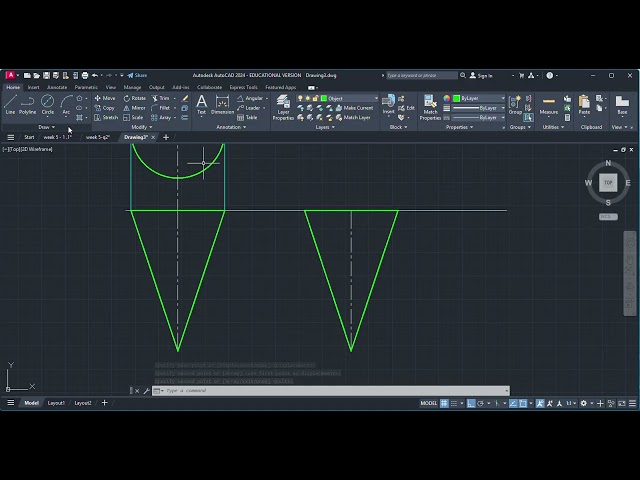Toggle group selection on/off in Groups panel
This screenshot has width=640, height=480.
(x=529, y=118)
